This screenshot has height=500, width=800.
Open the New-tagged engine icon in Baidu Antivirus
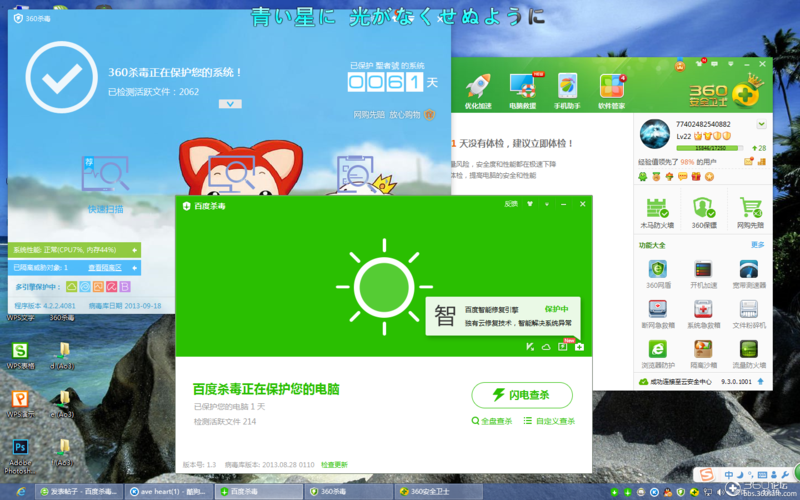click(563, 347)
